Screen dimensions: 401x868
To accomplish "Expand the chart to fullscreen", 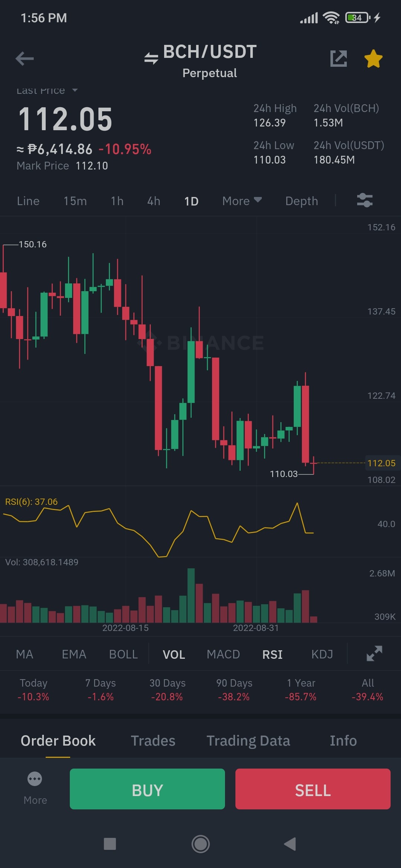I will tap(374, 654).
